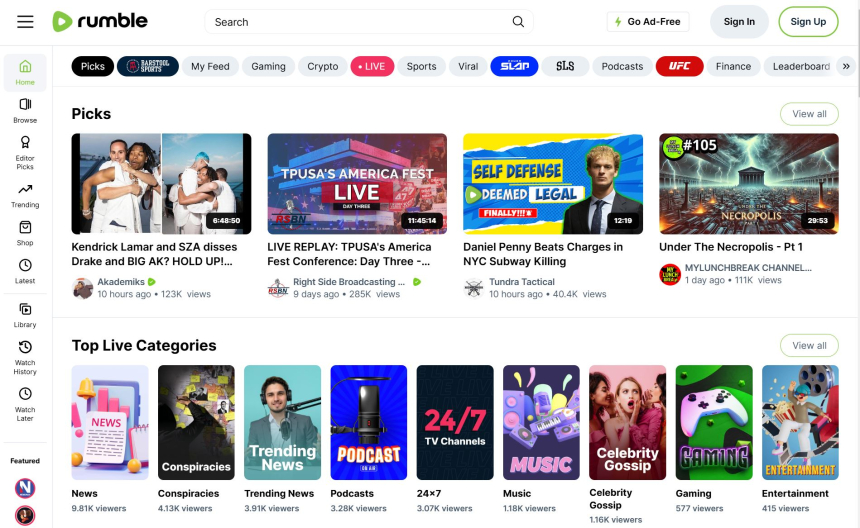Select the LIVE tab
The image size is (860, 528).
click(372, 66)
